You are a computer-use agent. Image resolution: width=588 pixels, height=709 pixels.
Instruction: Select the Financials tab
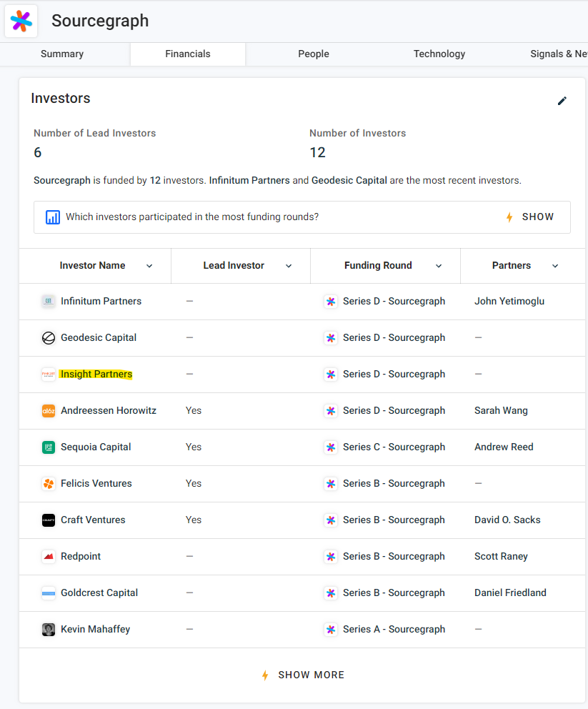188,54
